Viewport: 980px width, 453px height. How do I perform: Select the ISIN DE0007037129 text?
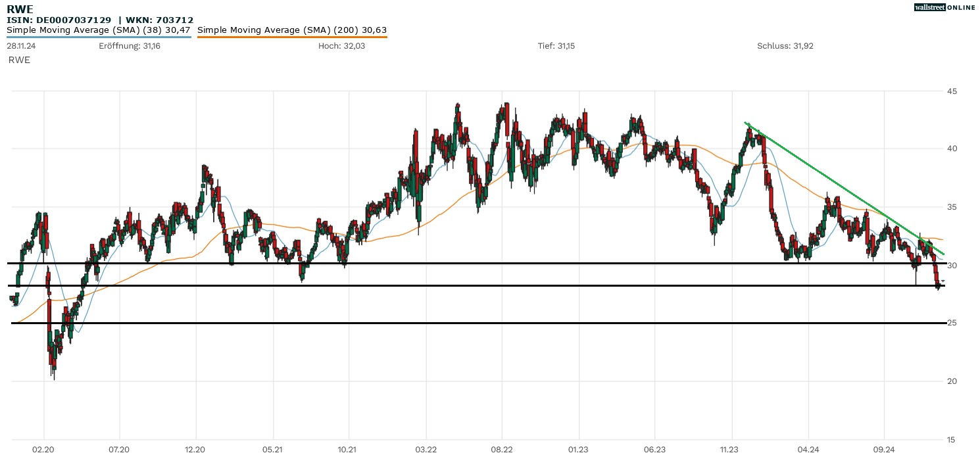[59, 20]
